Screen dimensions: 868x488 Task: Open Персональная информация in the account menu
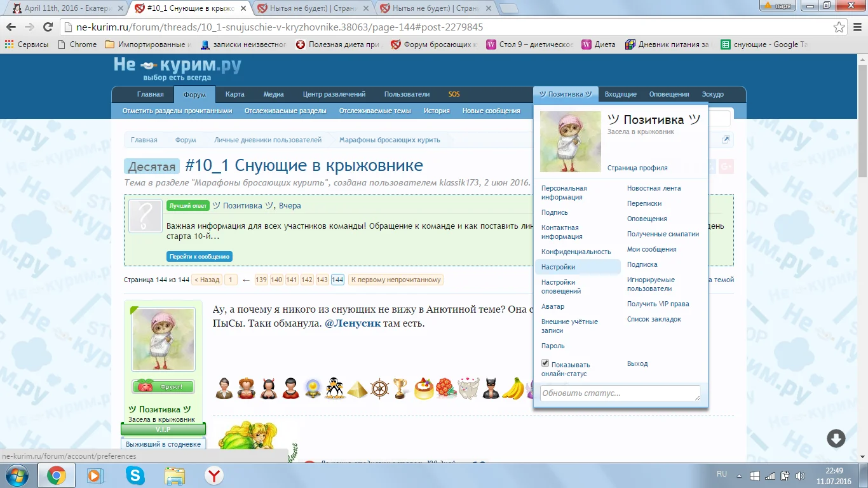pyautogui.click(x=564, y=193)
